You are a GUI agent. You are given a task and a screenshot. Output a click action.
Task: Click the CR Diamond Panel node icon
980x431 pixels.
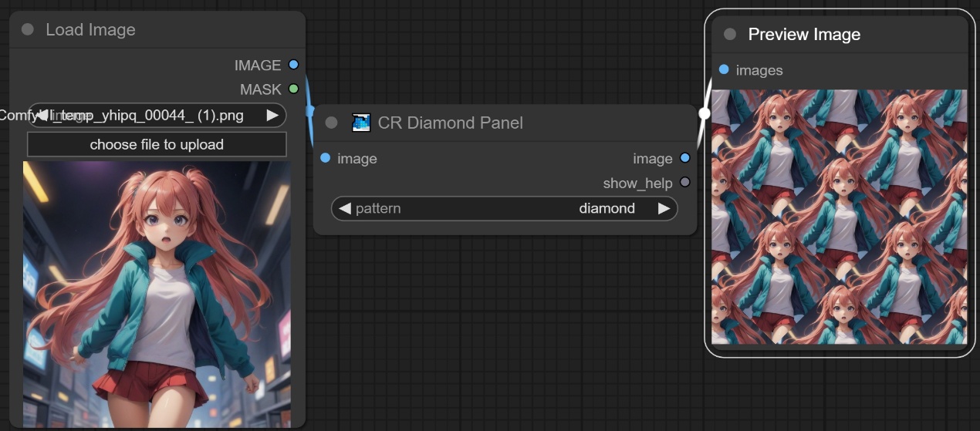tap(361, 123)
